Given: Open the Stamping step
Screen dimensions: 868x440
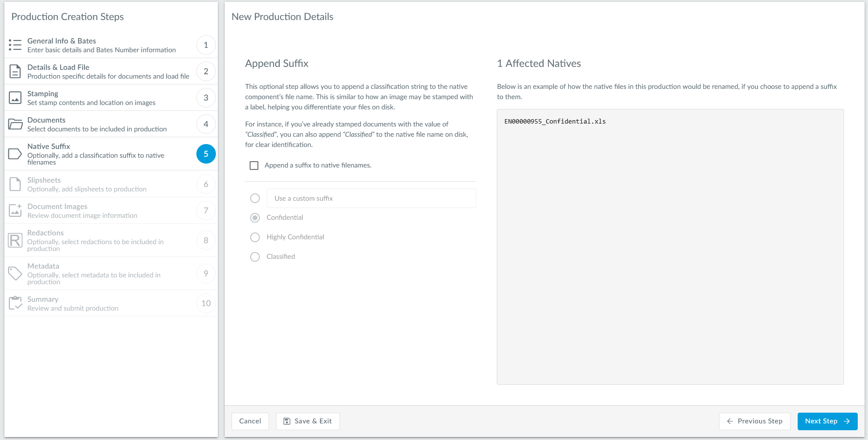Looking at the screenshot, I should pyautogui.click(x=91, y=98).
